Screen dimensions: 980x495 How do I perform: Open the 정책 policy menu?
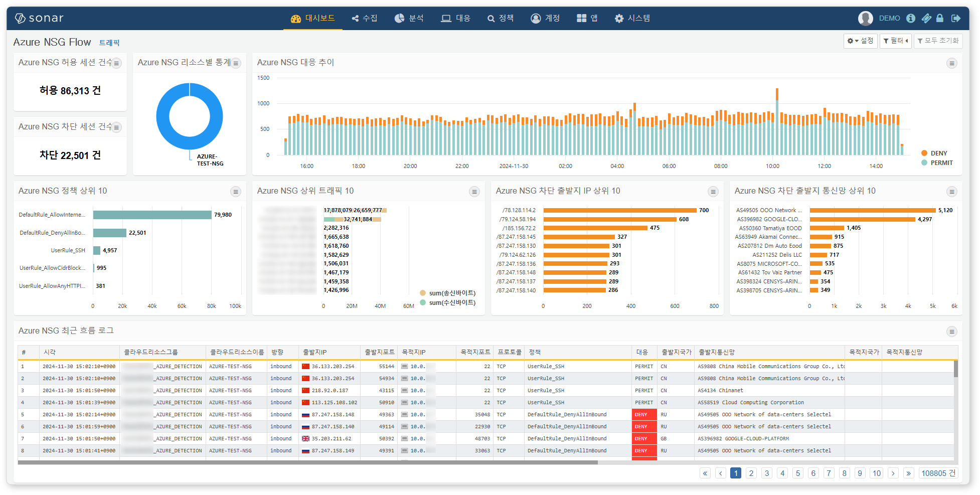501,19
